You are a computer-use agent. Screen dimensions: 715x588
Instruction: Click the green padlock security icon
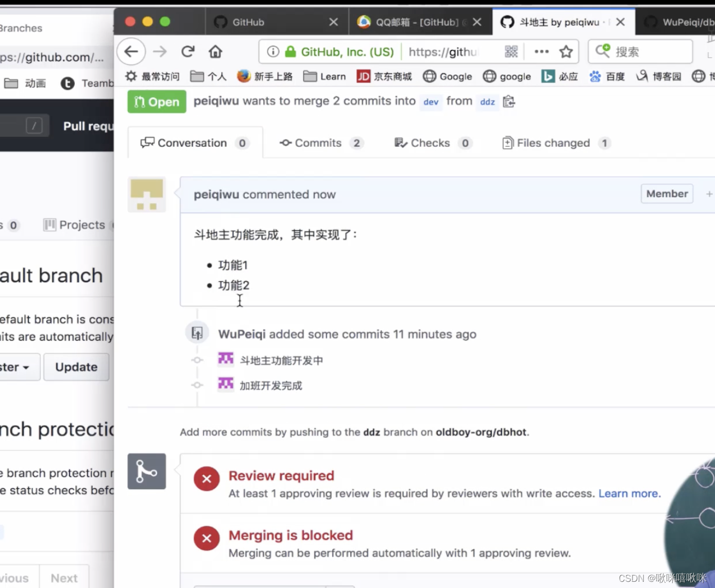291,51
